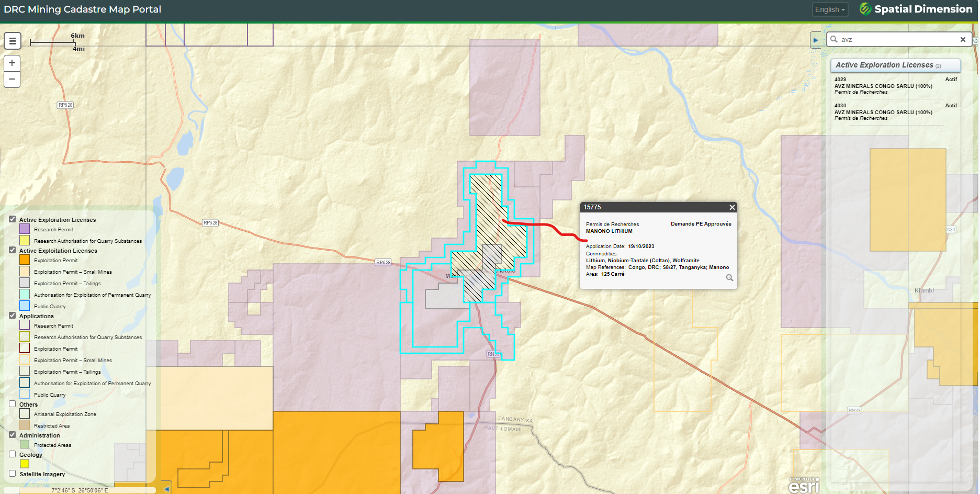980x494 pixels.
Task: Close the 15775 permit popup
Action: click(732, 208)
